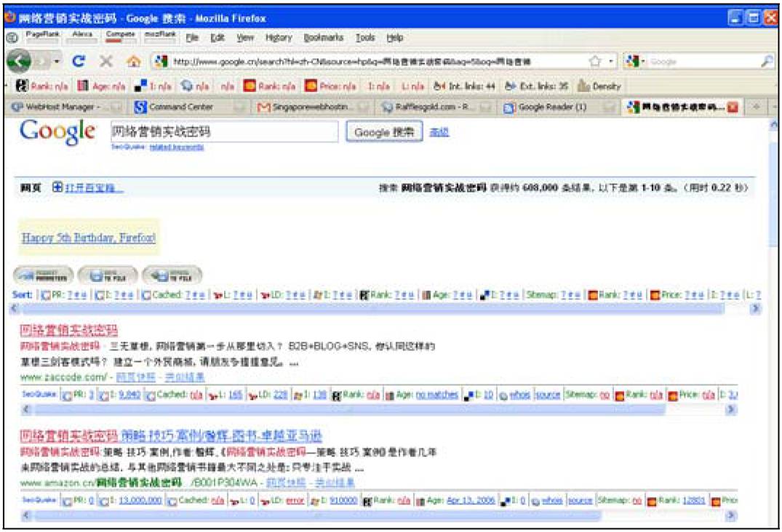Open the File menu

(192, 37)
